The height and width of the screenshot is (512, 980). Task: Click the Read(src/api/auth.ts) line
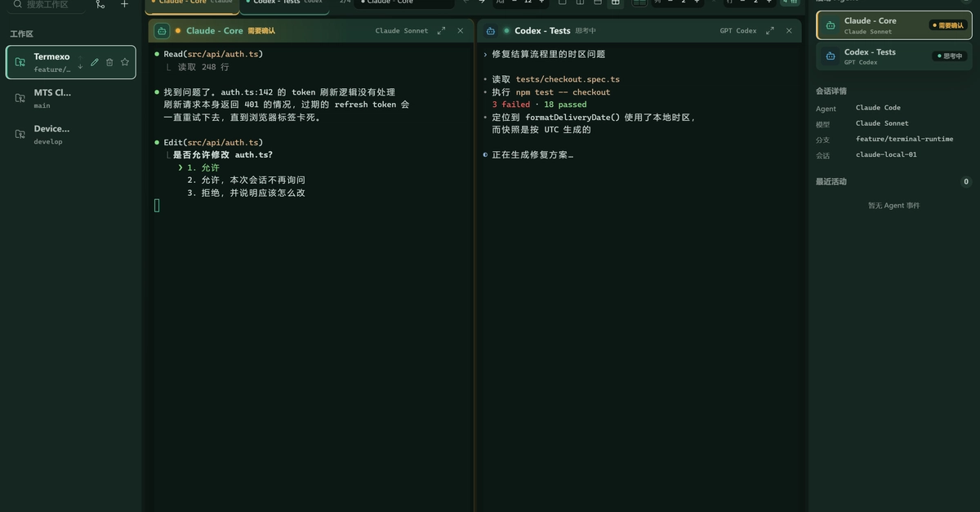(x=213, y=54)
